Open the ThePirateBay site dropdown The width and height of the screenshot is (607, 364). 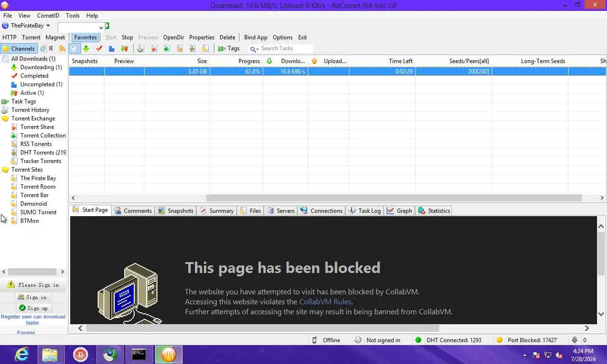26,26
